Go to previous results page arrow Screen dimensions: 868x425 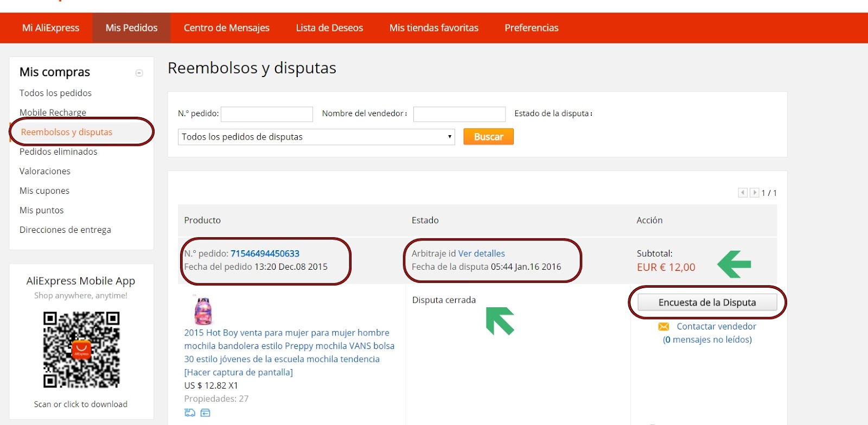coord(743,193)
